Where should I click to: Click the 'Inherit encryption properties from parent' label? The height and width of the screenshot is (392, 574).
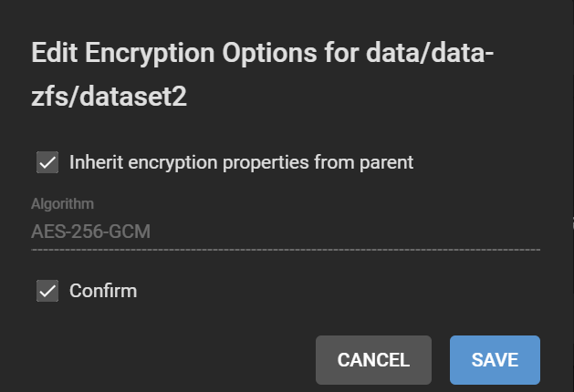point(242,163)
